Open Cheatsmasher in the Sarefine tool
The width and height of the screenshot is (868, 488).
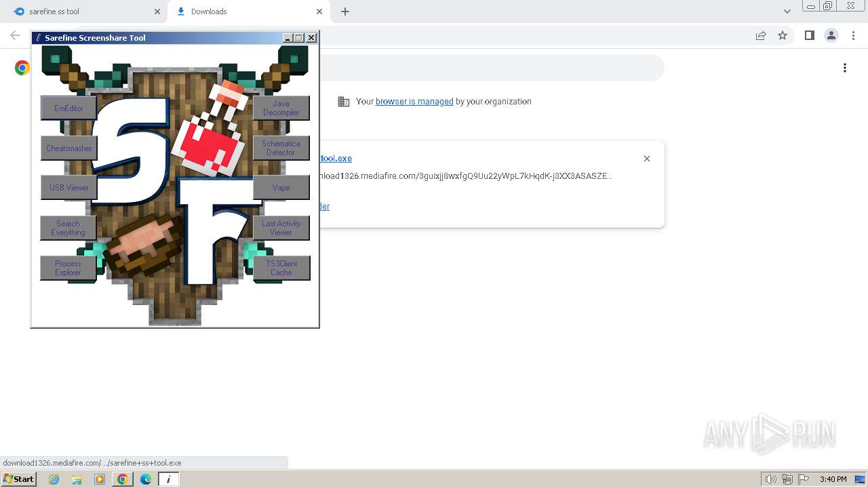[68, 148]
